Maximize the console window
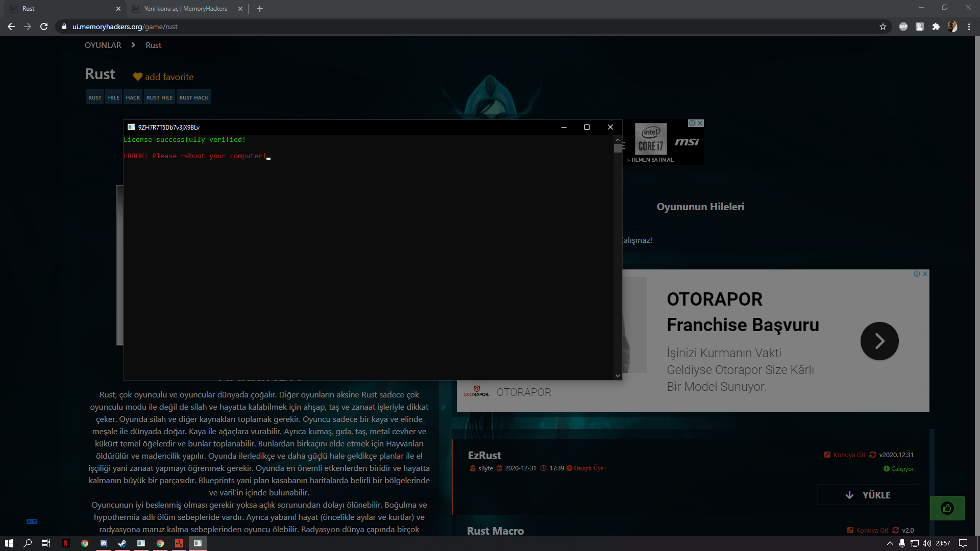This screenshot has width=980, height=551. coord(587,128)
